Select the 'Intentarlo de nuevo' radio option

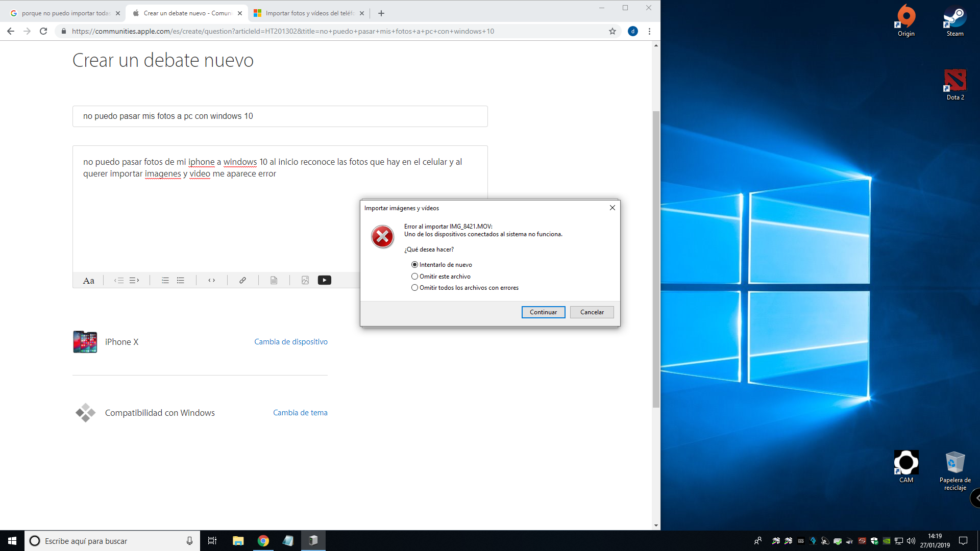[x=414, y=265]
